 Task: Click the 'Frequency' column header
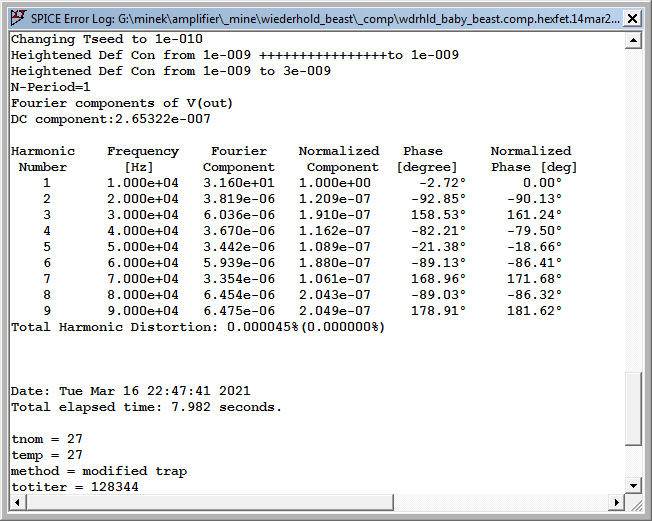(143, 151)
